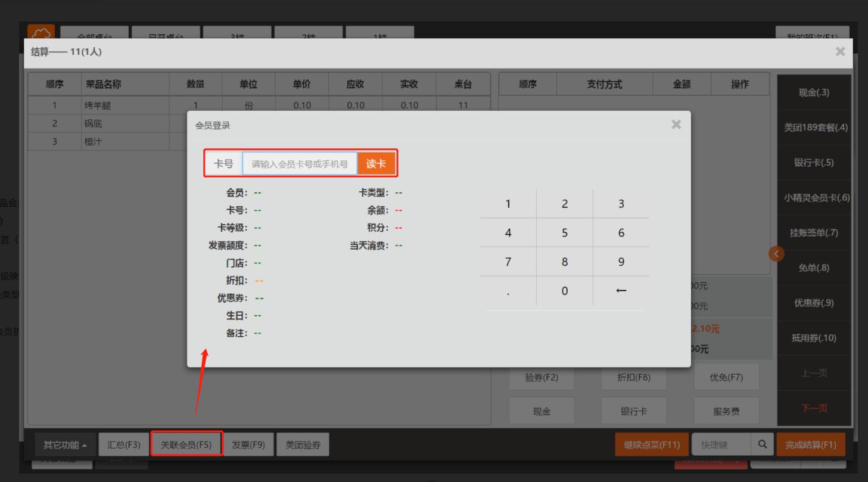Select 美团189套餐(.4) payment method

pyautogui.click(x=814, y=128)
